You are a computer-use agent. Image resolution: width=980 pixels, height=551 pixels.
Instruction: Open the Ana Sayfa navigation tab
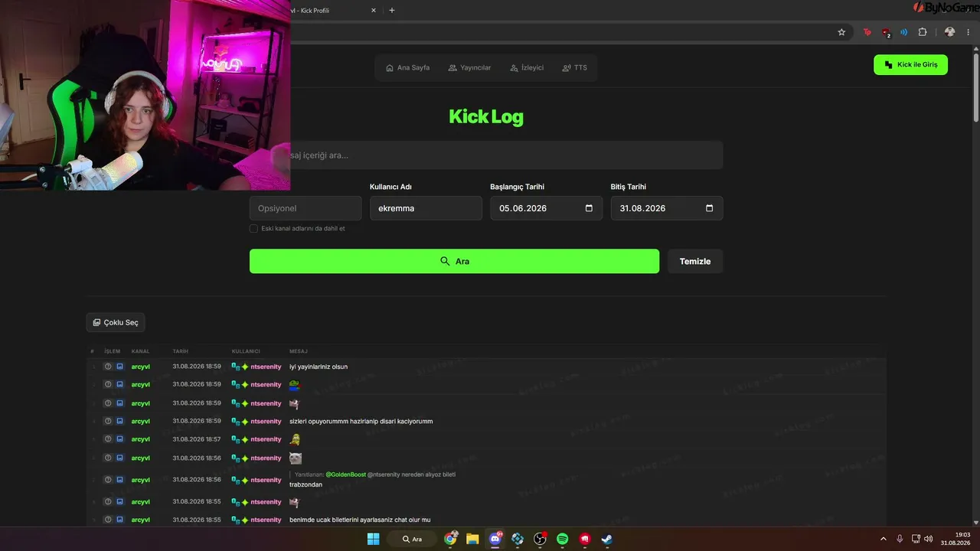407,67
